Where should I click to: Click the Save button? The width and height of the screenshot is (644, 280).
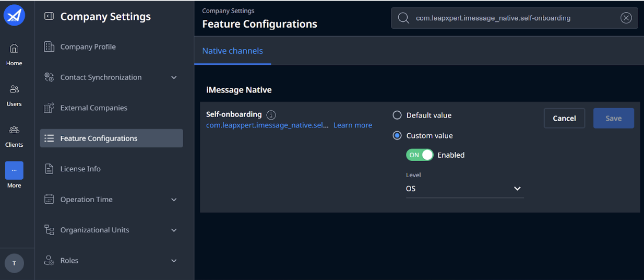(x=614, y=118)
